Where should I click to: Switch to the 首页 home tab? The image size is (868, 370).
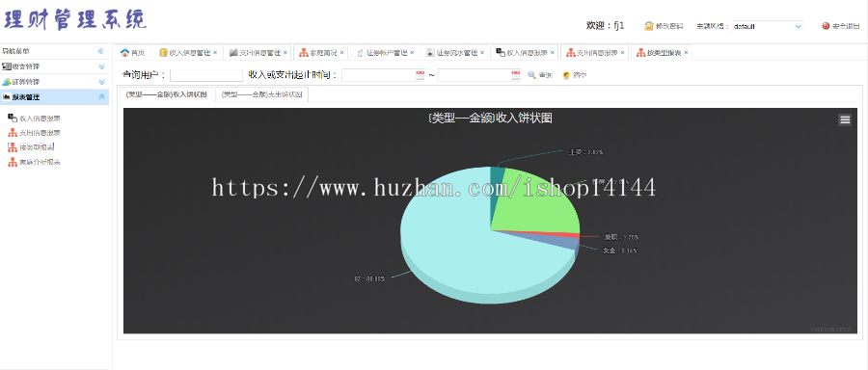(x=133, y=53)
